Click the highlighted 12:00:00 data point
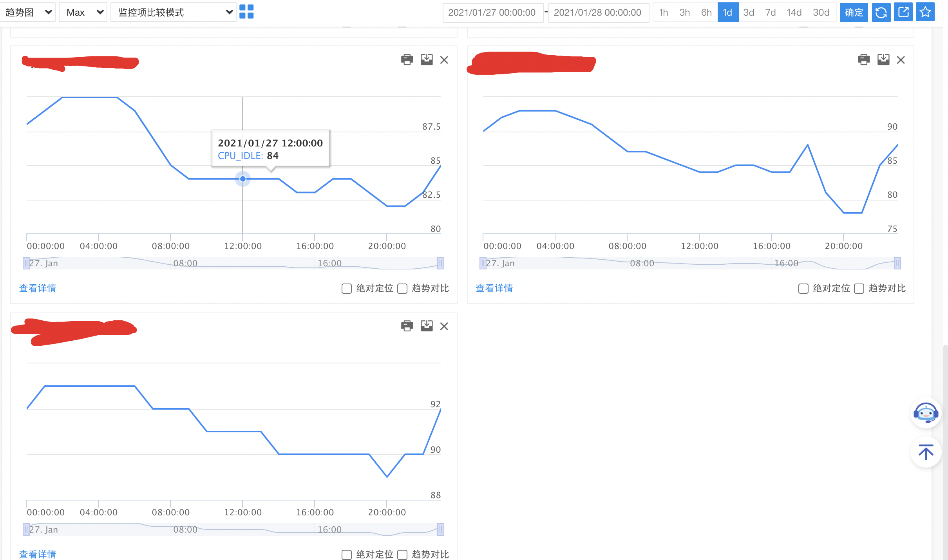Image resolution: width=948 pixels, height=560 pixels. click(243, 179)
